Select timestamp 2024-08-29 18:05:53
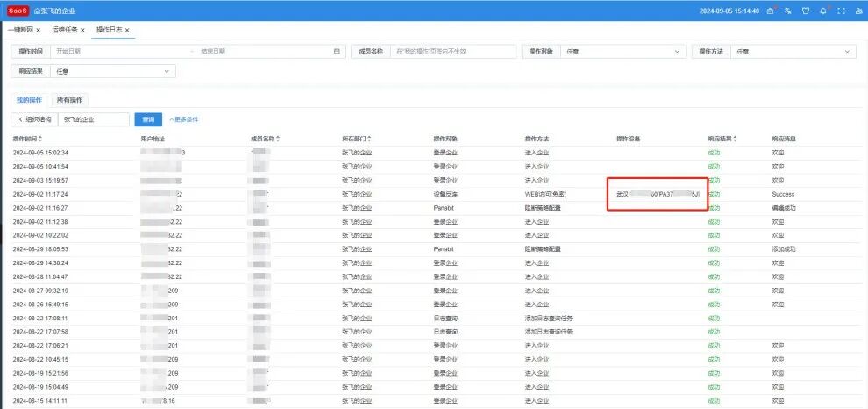868x409 pixels. pyautogui.click(x=40, y=249)
